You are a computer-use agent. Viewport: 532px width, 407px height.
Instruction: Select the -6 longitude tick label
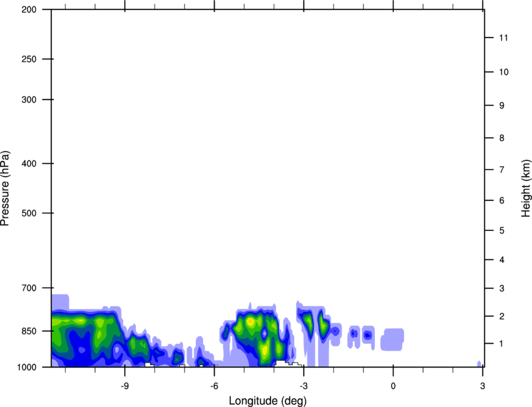[x=214, y=385]
